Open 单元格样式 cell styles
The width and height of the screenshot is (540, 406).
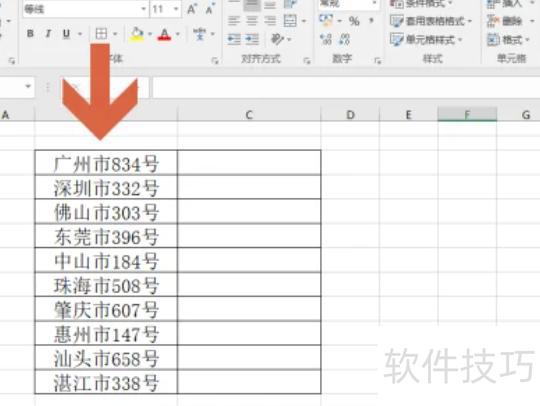tap(426, 39)
